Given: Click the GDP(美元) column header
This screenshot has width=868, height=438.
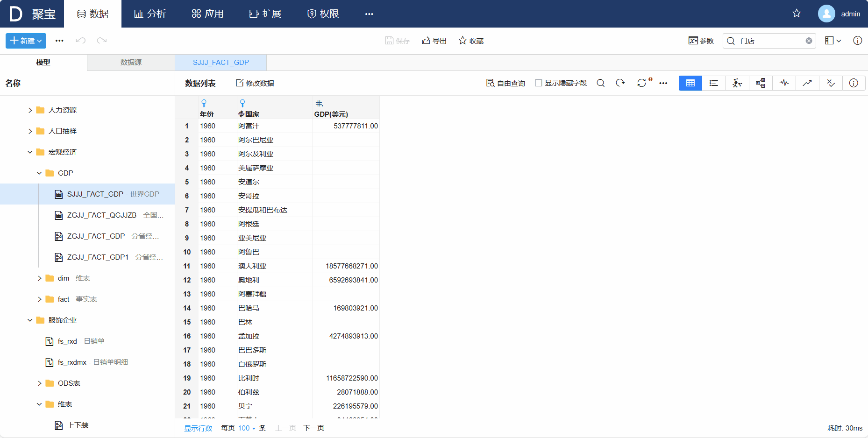Looking at the screenshot, I should click(x=346, y=108).
